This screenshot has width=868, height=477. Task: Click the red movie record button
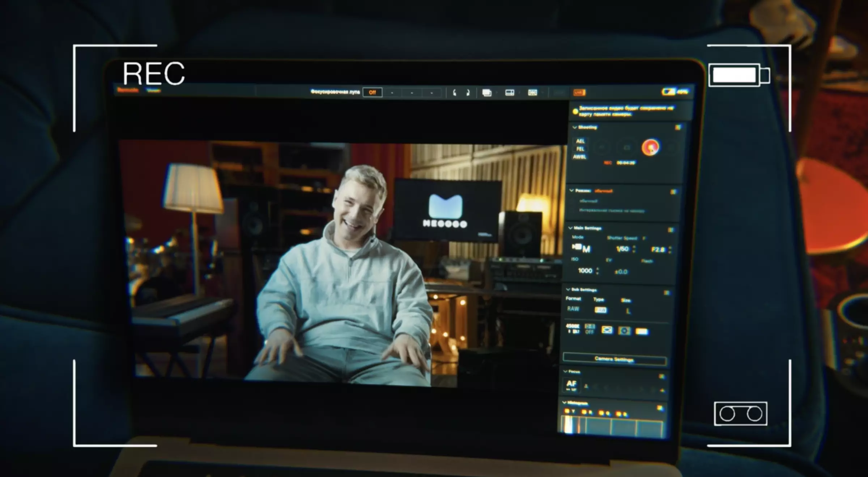point(650,148)
